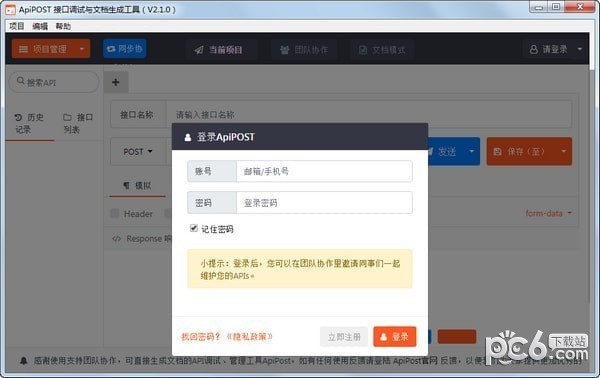
Task: Close the ApiPOST window
Action: 580,7
